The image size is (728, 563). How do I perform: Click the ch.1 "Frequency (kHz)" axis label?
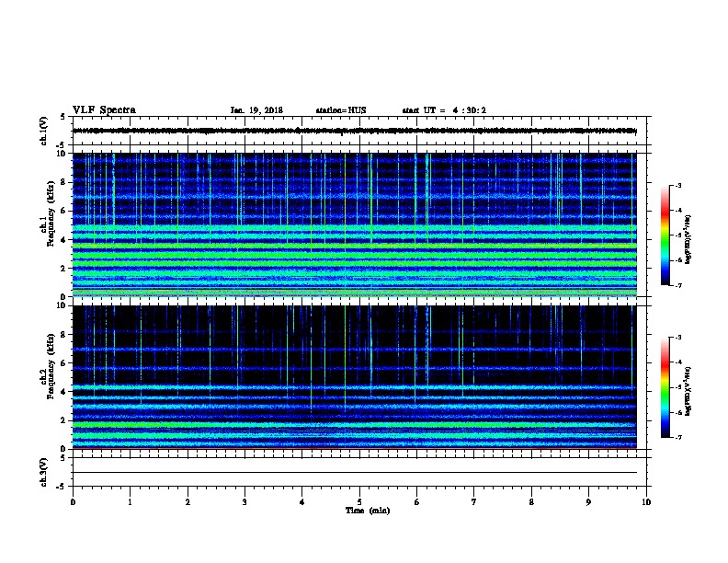coord(51,214)
